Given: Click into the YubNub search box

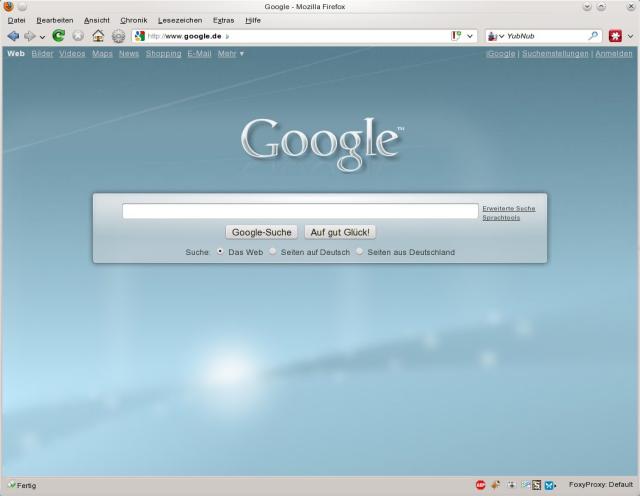Looking at the screenshot, I should [x=546, y=36].
